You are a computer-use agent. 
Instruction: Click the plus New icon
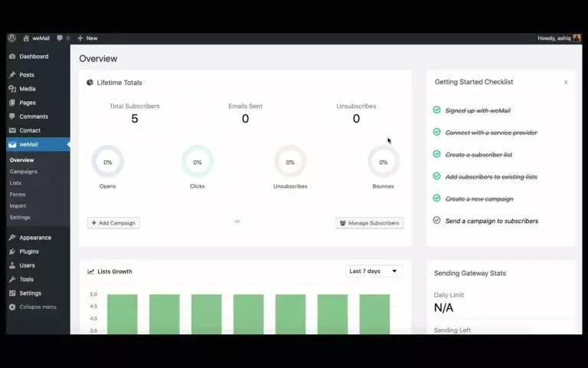(80, 38)
